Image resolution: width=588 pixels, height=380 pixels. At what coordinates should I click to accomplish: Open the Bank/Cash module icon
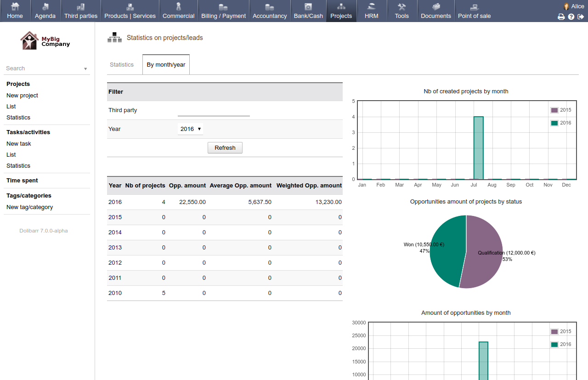point(308,6)
